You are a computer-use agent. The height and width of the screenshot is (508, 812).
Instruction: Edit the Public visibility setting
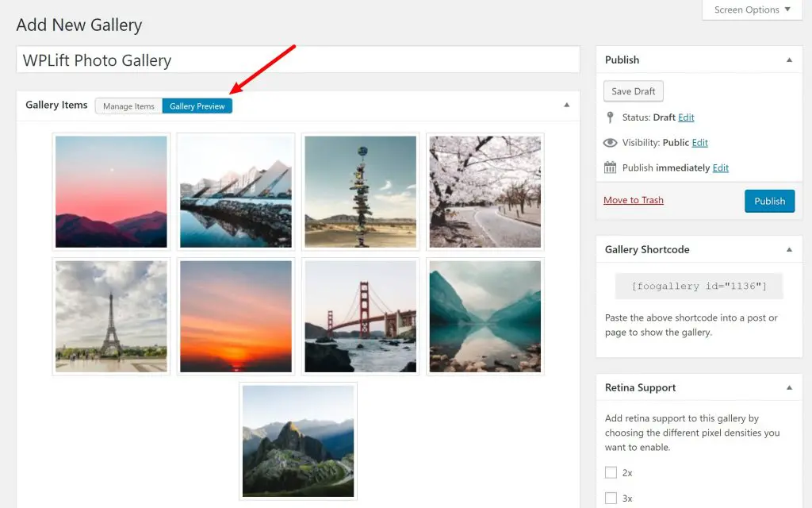tap(699, 143)
